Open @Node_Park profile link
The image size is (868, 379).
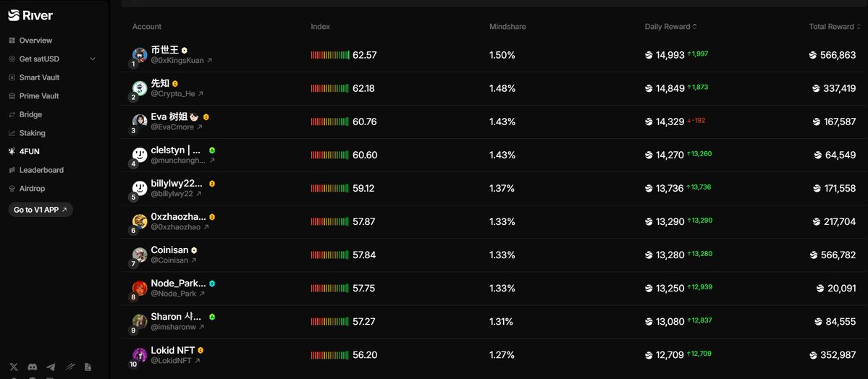tap(177, 294)
